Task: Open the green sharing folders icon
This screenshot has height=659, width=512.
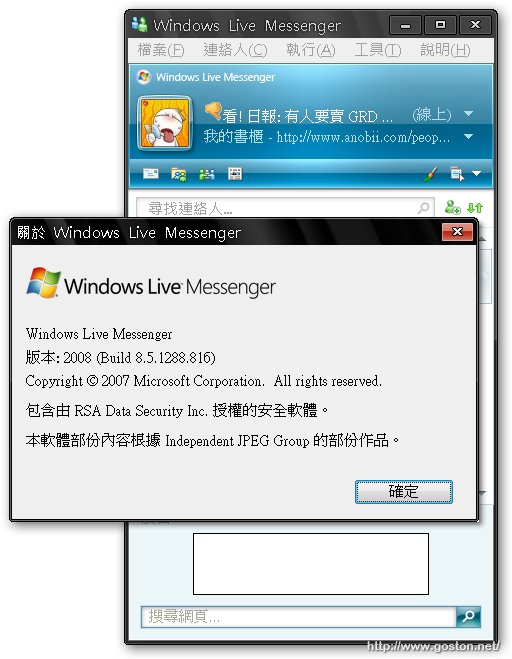Action: pyautogui.click(x=207, y=174)
